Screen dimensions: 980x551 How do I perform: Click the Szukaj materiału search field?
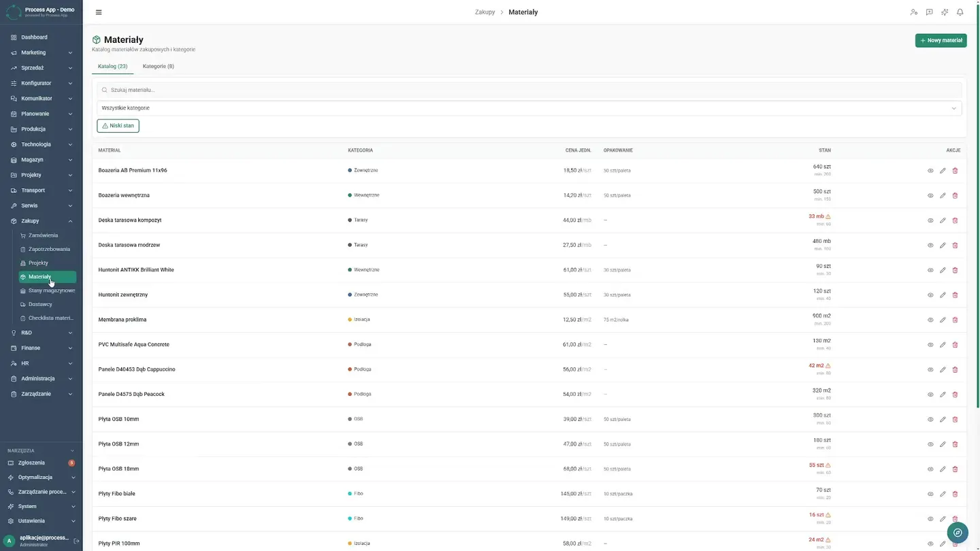pos(529,90)
